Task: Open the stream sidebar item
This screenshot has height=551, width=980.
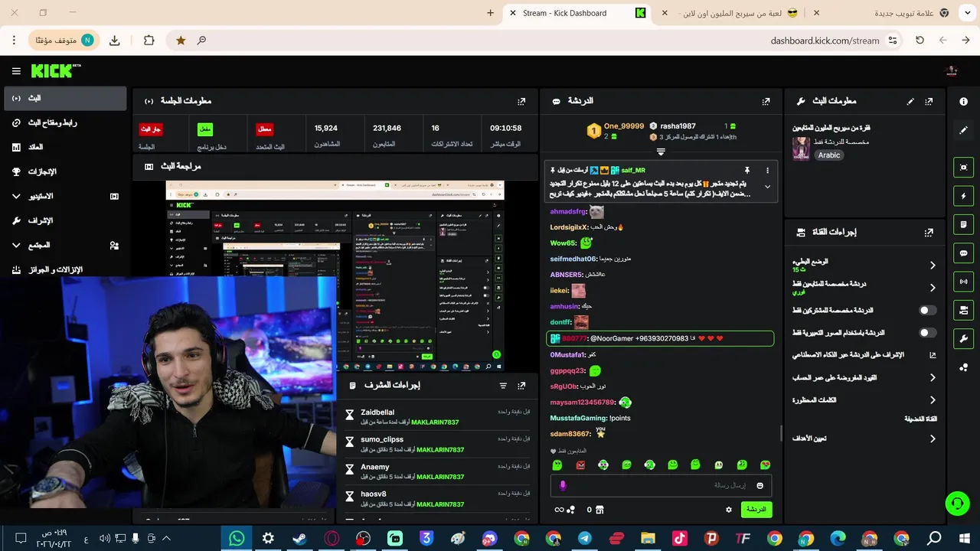Action: pos(65,99)
